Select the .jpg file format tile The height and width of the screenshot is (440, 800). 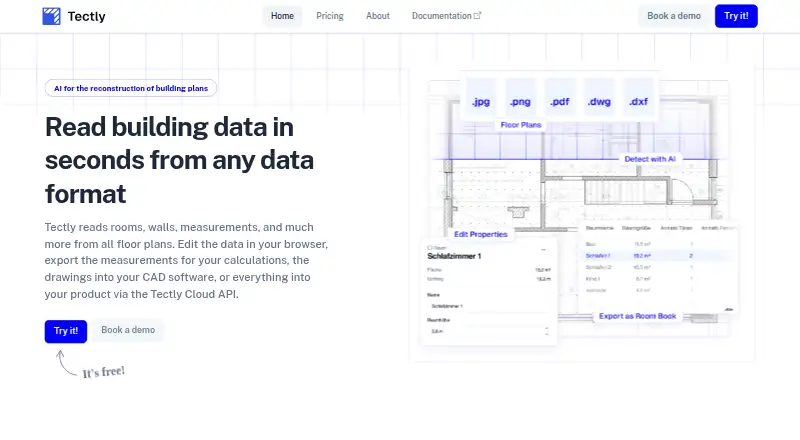[481, 99]
